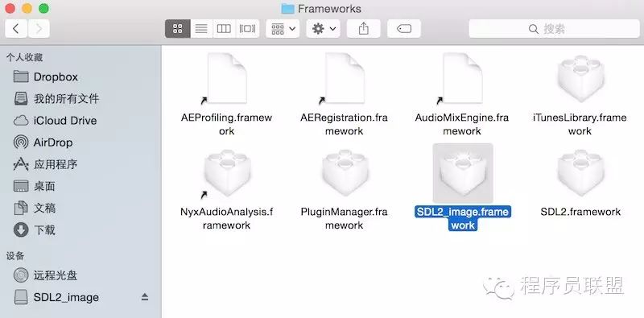Screen dimensions: 644x318
Task: Open the gear action menu
Action: 324,28
